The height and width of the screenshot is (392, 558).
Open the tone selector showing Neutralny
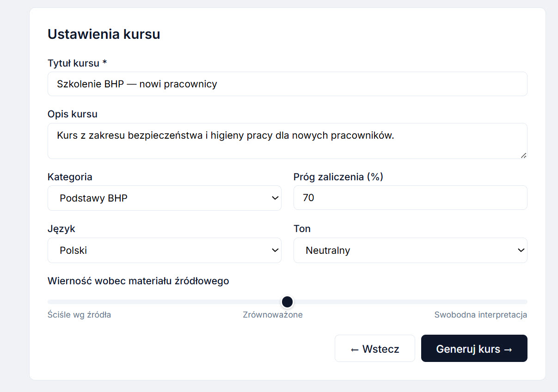(x=411, y=250)
